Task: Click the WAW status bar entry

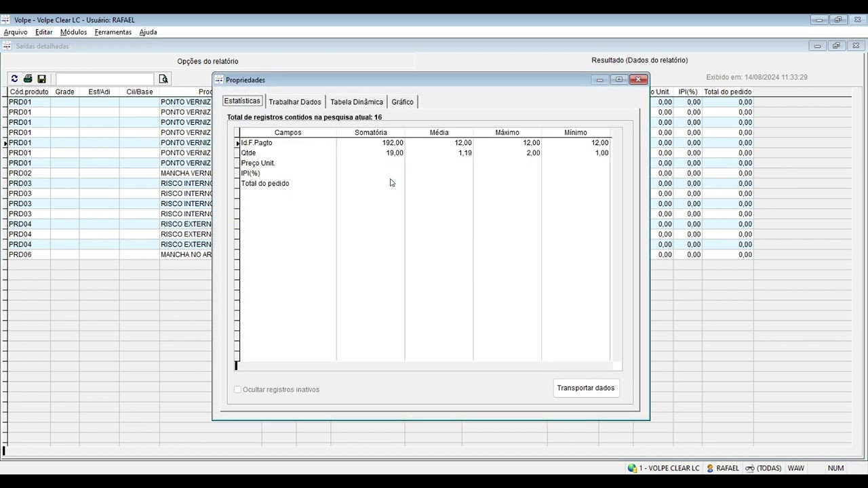Action: coord(795,468)
